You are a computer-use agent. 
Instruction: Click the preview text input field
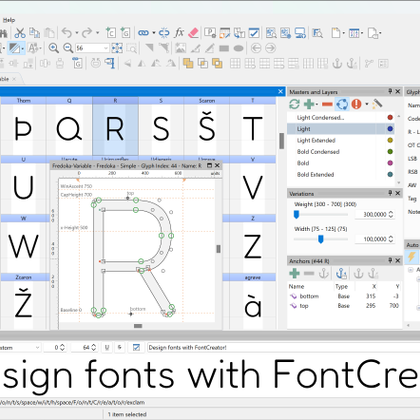[283, 348]
